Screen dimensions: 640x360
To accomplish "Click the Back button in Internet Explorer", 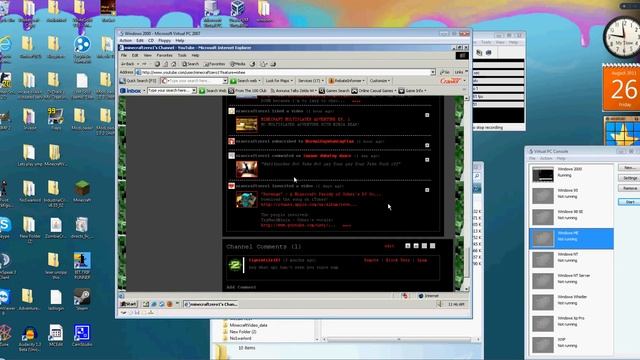I will click(x=128, y=64).
